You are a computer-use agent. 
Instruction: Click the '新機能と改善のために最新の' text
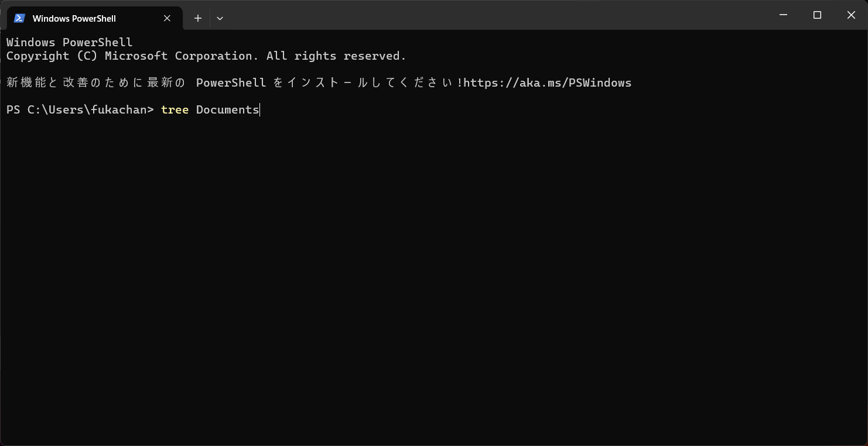click(x=96, y=83)
